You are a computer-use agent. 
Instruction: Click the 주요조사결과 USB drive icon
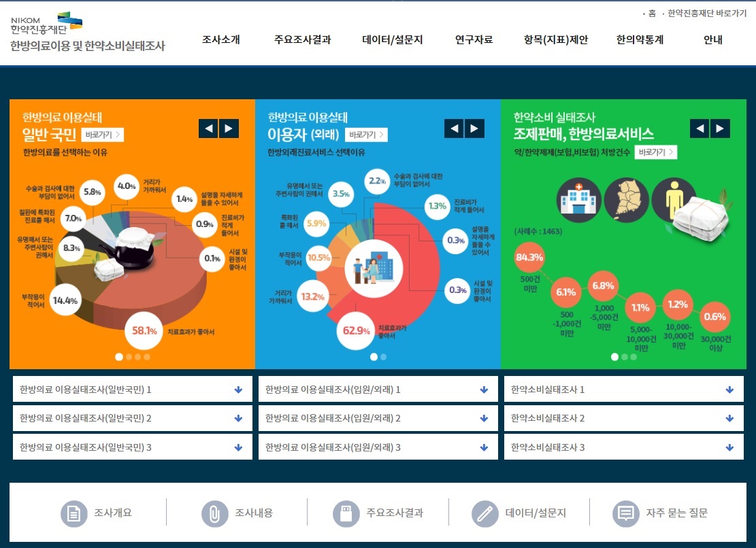[x=346, y=513]
